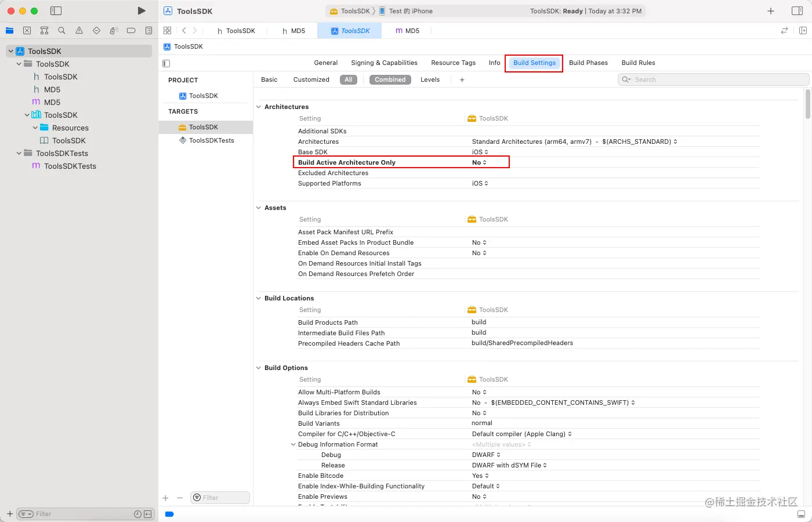Add a file in navigator footer
Viewport: 812px width, 522px height.
click(10, 514)
